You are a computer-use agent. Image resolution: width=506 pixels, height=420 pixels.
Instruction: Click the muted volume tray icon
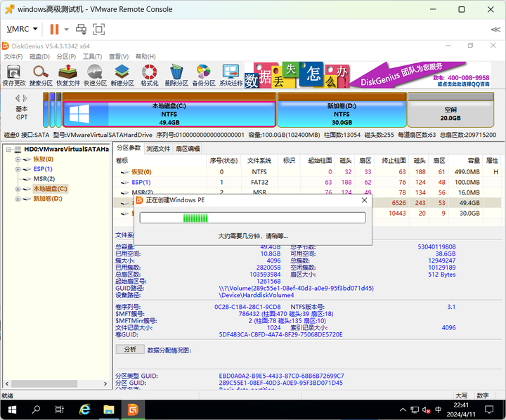(427, 410)
